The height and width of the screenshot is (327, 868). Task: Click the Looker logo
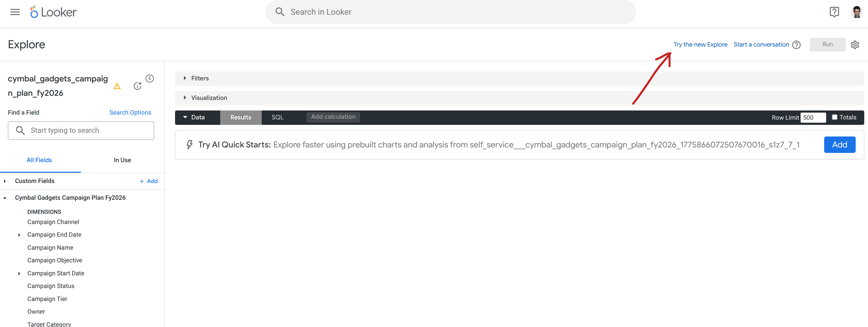point(53,12)
